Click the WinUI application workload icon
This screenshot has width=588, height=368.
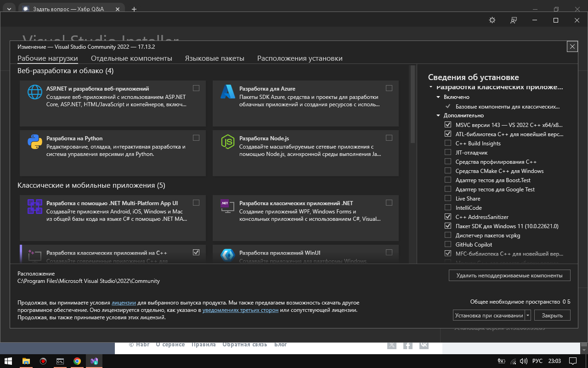click(228, 256)
